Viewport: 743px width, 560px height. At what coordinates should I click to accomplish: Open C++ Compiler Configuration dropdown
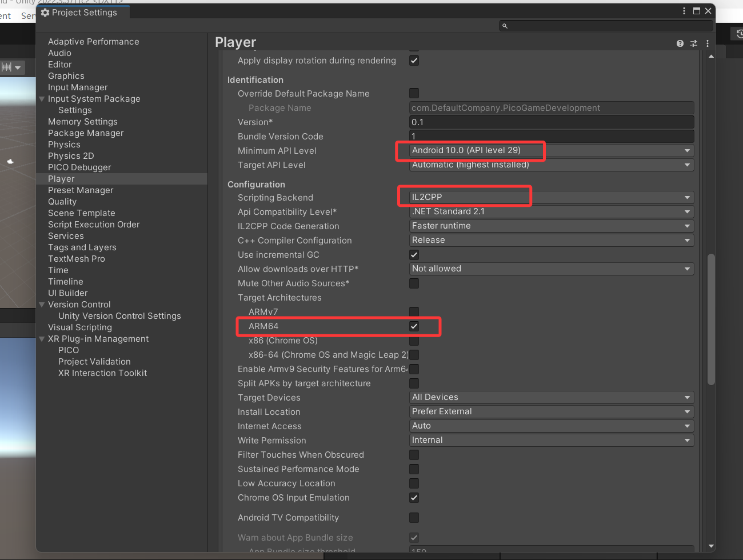(x=552, y=241)
